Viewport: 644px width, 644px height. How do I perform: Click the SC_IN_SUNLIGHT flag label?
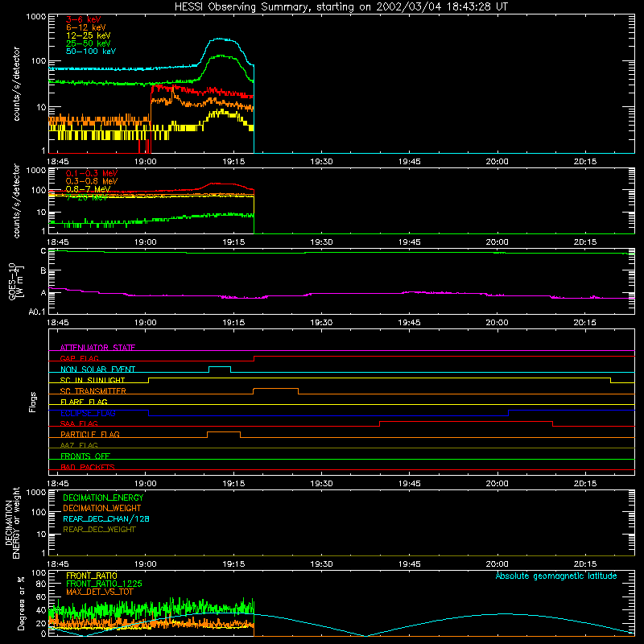93,380
